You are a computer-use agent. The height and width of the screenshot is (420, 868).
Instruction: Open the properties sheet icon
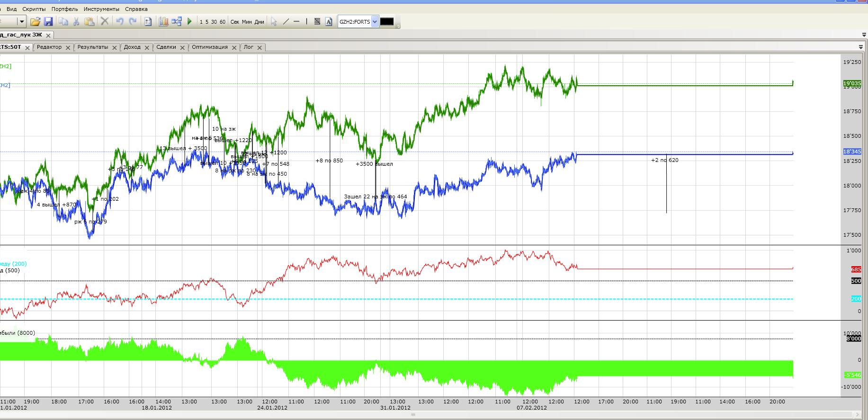point(148,21)
